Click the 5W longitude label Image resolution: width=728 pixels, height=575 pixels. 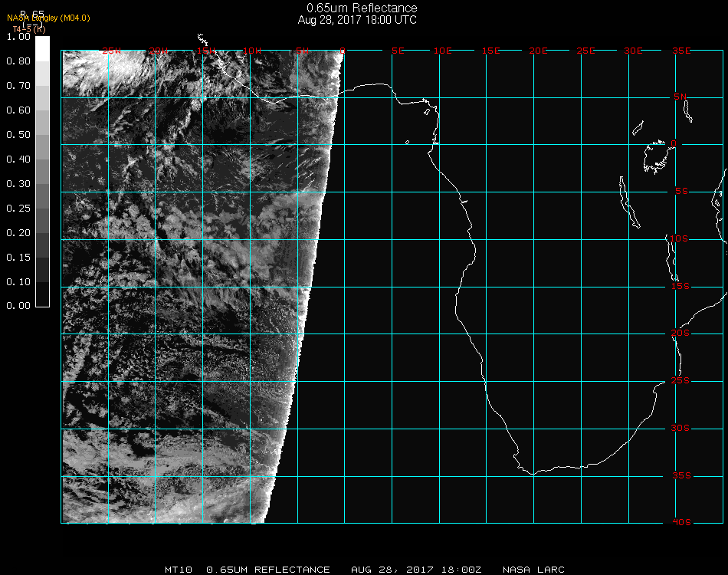302,51
